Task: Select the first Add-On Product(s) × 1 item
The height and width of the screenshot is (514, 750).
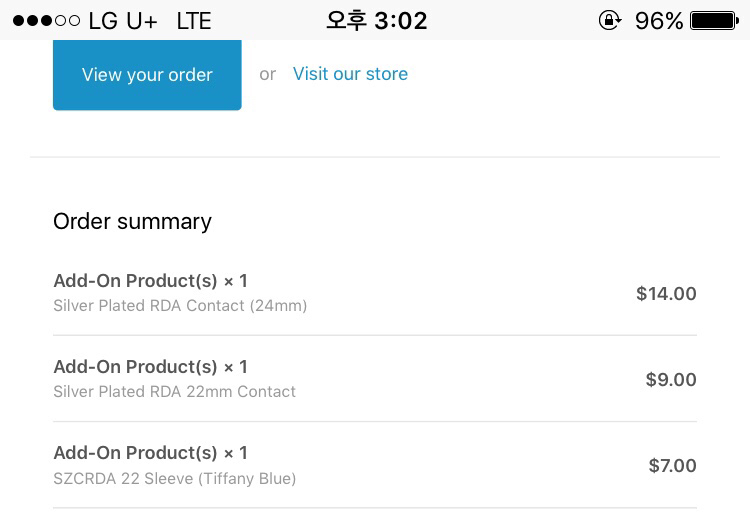Action: pos(150,281)
